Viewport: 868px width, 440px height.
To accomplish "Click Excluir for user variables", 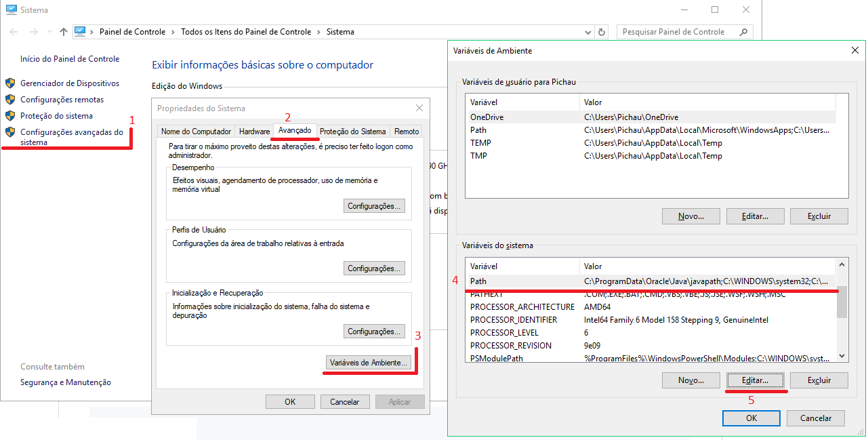I will 819,216.
